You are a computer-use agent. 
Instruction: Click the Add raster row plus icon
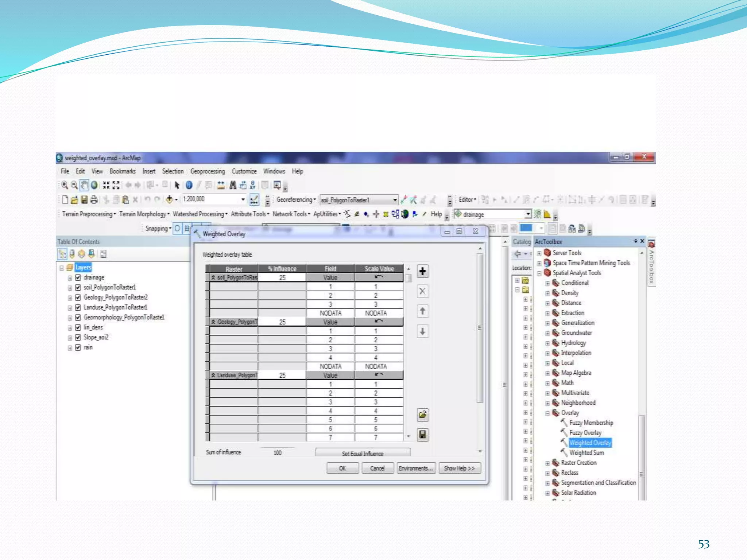(422, 271)
